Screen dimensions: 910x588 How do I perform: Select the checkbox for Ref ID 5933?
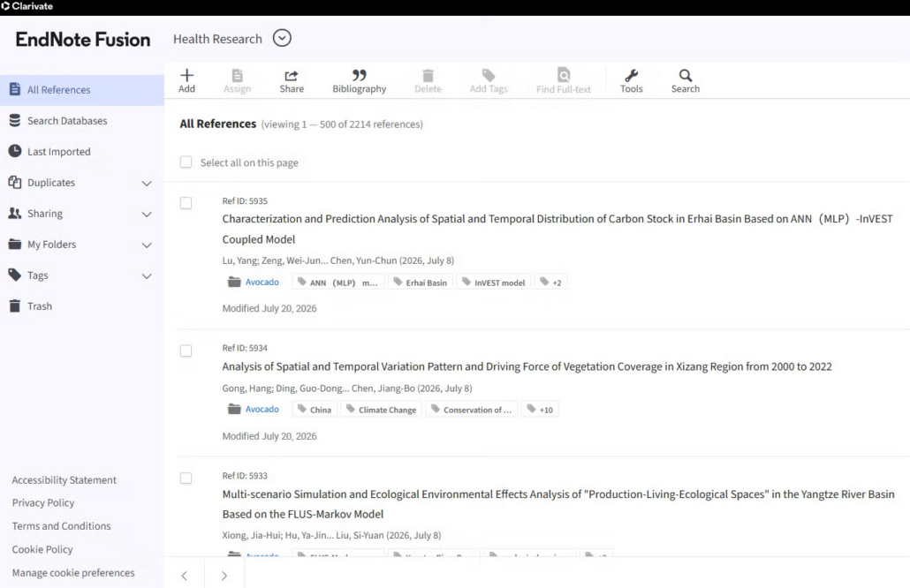click(x=186, y=478)
